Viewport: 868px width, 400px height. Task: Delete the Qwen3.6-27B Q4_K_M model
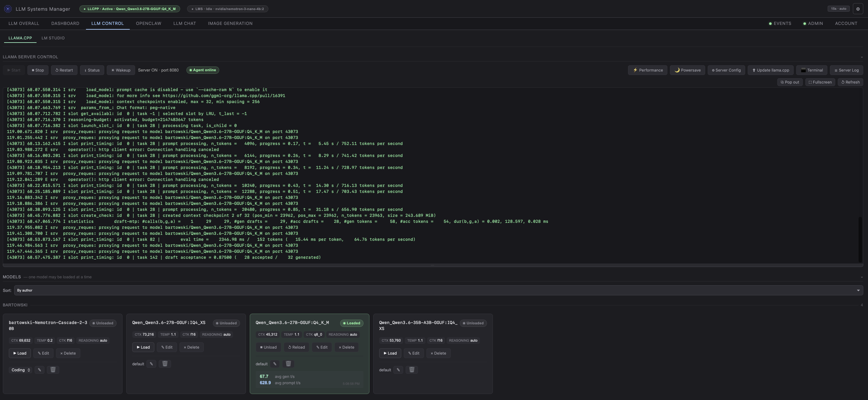tap(346, 347)
